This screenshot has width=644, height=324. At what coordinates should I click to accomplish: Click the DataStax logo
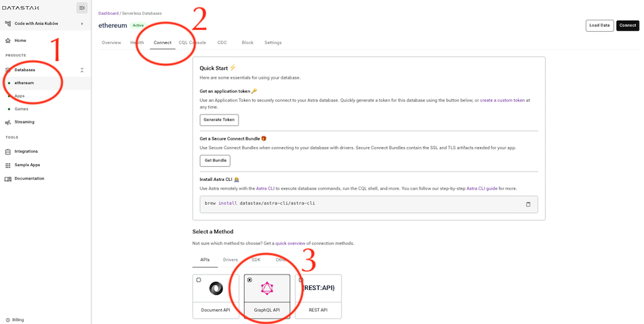(21, 8)
